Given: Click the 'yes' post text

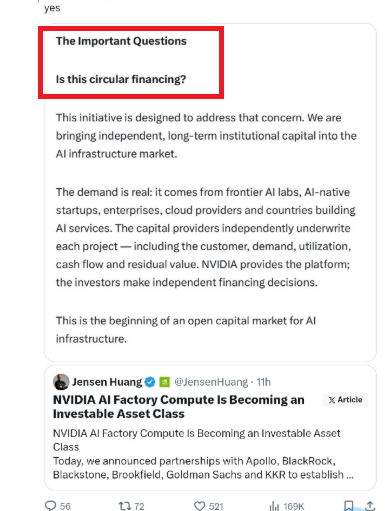Looking at the screenshot, I should 52,8.
